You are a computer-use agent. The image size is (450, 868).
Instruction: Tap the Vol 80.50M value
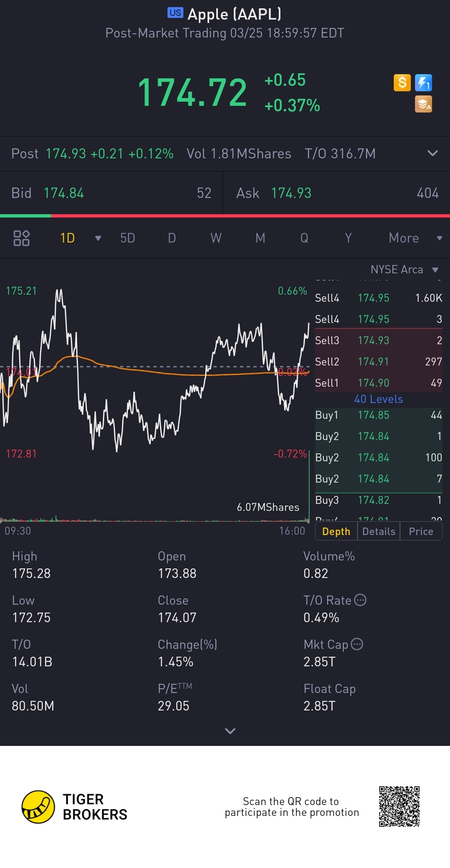point(33,706)
